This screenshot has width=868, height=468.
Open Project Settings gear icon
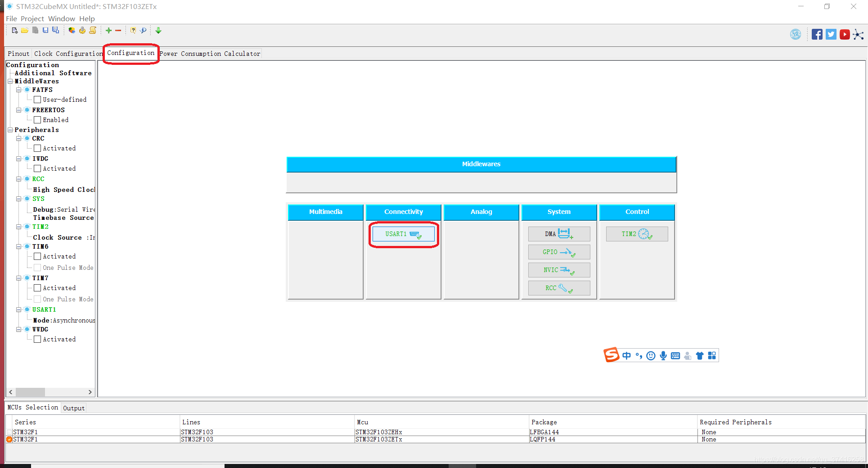pyautogui.click(x=82, y=30)
